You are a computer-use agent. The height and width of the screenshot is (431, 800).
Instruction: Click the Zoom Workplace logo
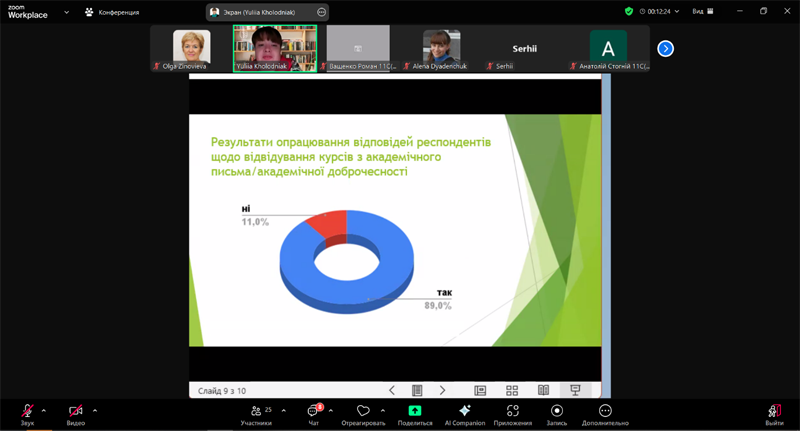click(x=28, y=12)
